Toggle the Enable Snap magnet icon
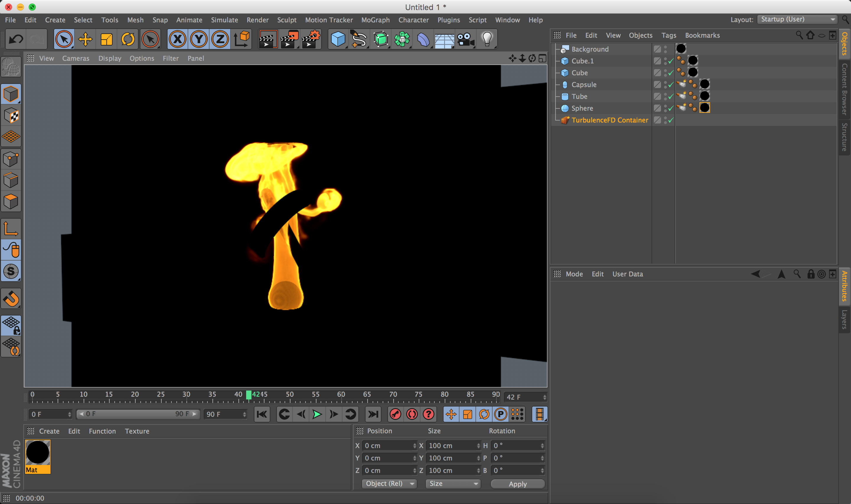Image resolution: width=851 pixels, height=504 pixels. click(11, 298)
